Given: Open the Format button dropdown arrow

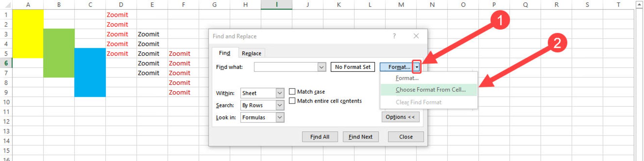Looking at the screenshot, I should click(x=417, y=67).
